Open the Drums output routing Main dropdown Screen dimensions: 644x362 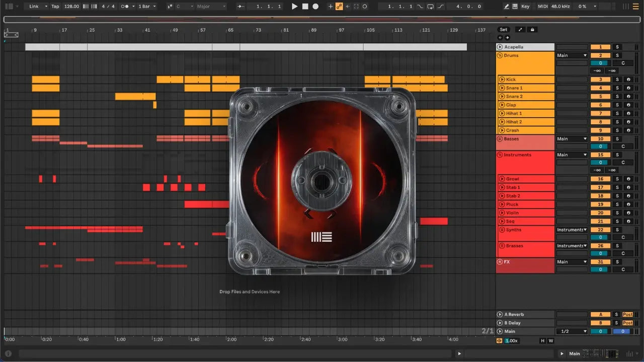click(572, 55)
